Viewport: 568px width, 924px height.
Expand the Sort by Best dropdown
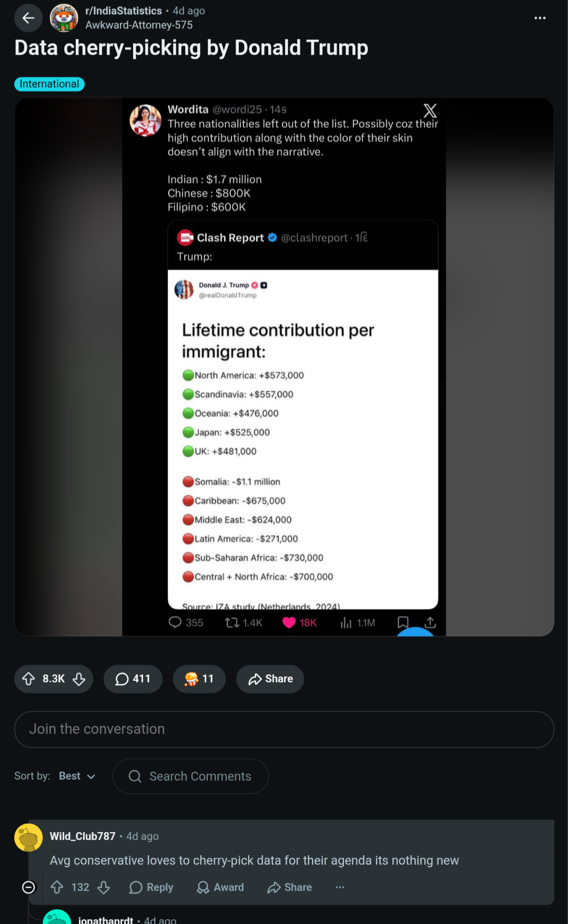click(77, 776)
